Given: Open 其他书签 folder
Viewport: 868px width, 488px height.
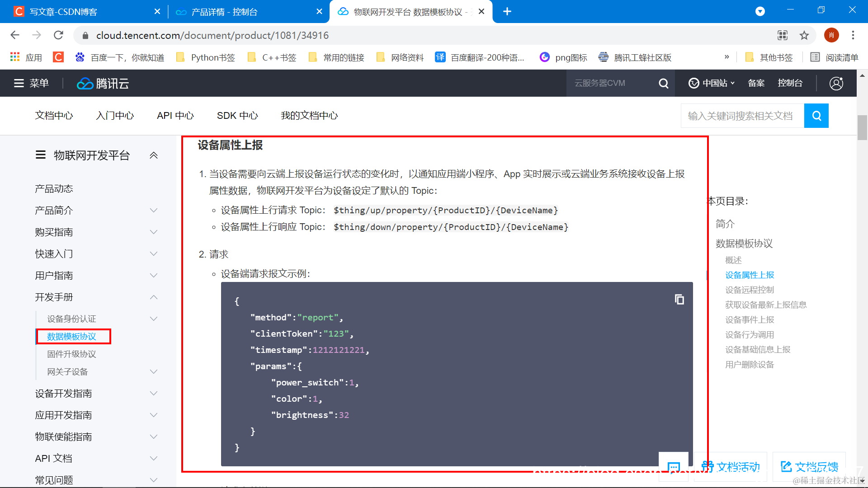Looking at the screenshot, I should click(x=769, y=57).
